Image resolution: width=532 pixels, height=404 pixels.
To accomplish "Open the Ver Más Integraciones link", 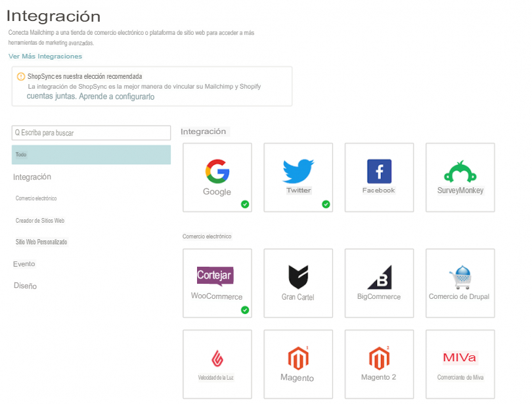I will pyautogui.click(x=45, y=56).
